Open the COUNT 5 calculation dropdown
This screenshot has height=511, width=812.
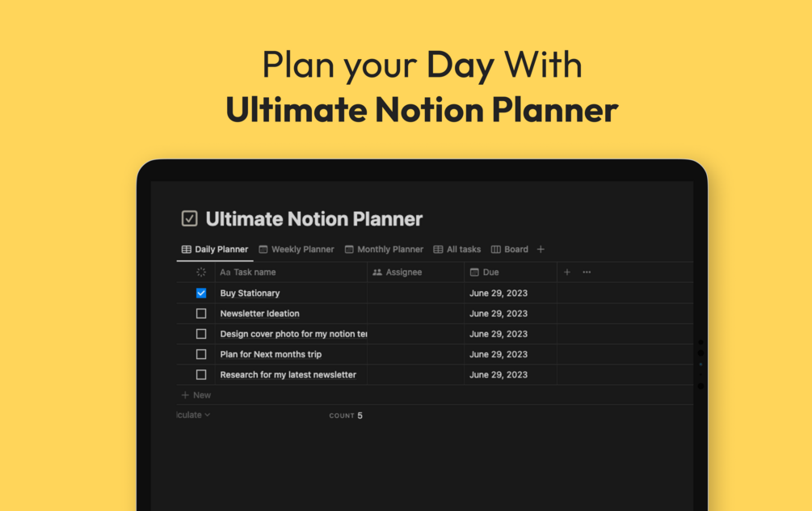[346, 416]
